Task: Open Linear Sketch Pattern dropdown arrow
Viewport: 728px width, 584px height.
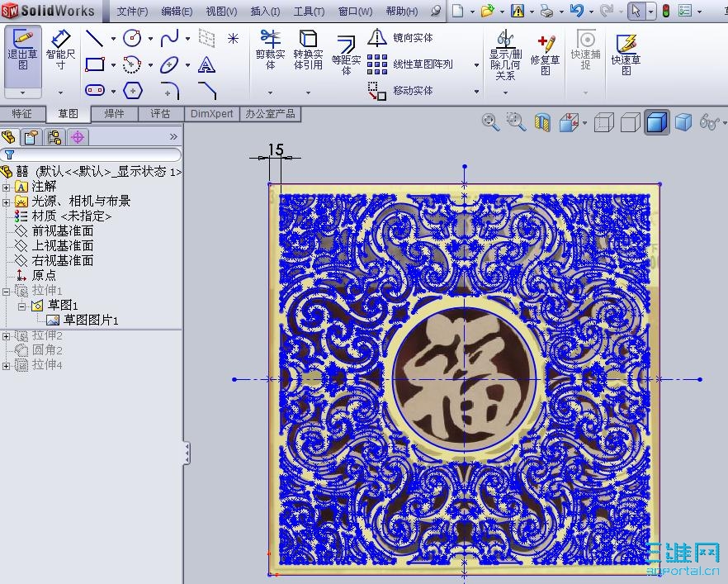Action: (x=476, y=65)
